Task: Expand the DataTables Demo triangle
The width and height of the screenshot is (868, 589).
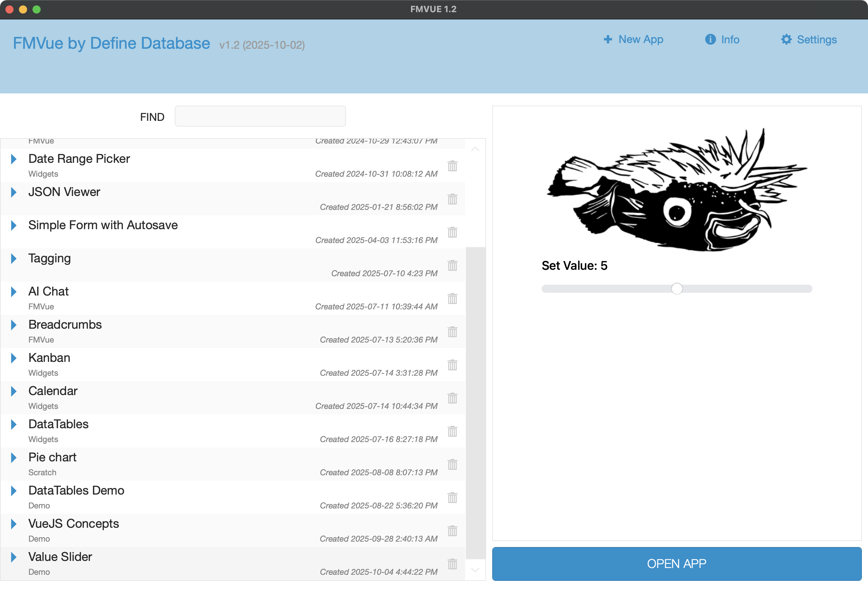Action: [x=14, y=491]
